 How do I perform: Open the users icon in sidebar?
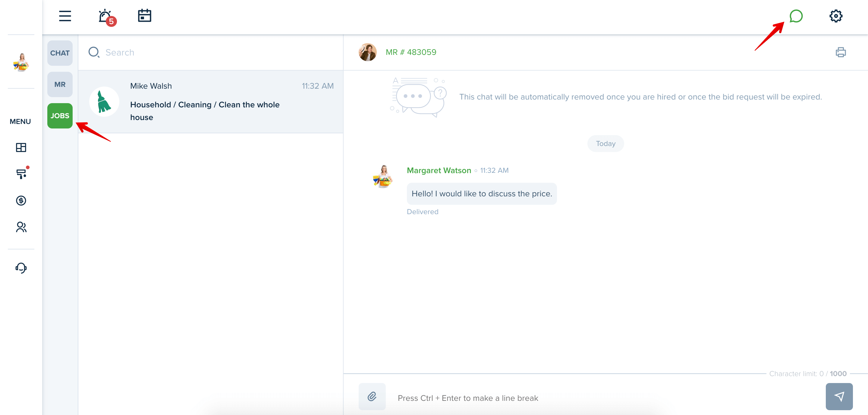21,227
